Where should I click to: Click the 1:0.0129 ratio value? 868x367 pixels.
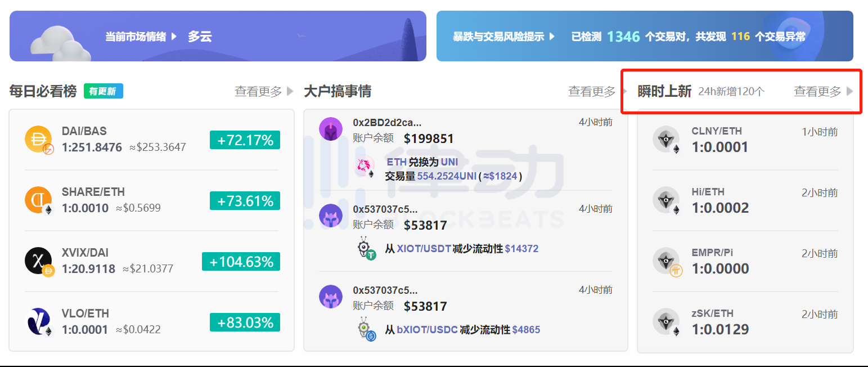coord(720,329)
